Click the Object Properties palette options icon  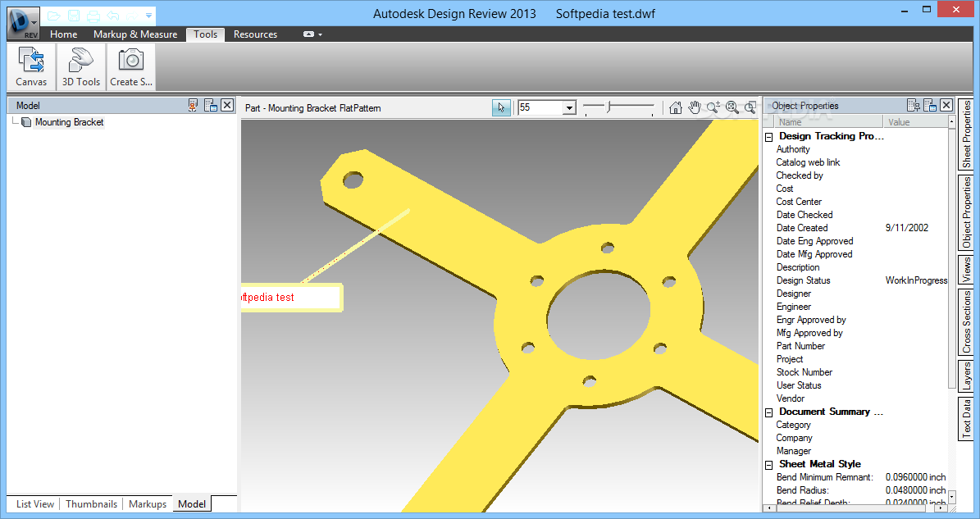tap(930, 106)
